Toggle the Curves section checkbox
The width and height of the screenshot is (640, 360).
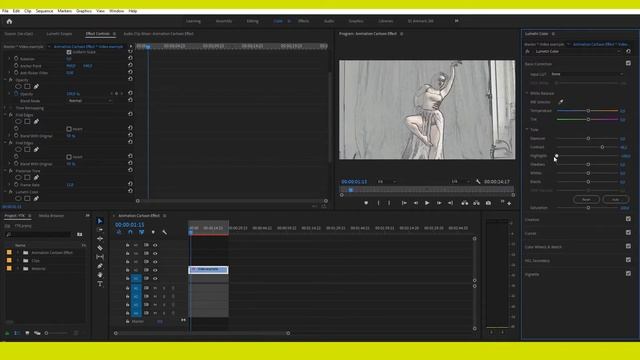pyautogui.click(x=628, y=233)
